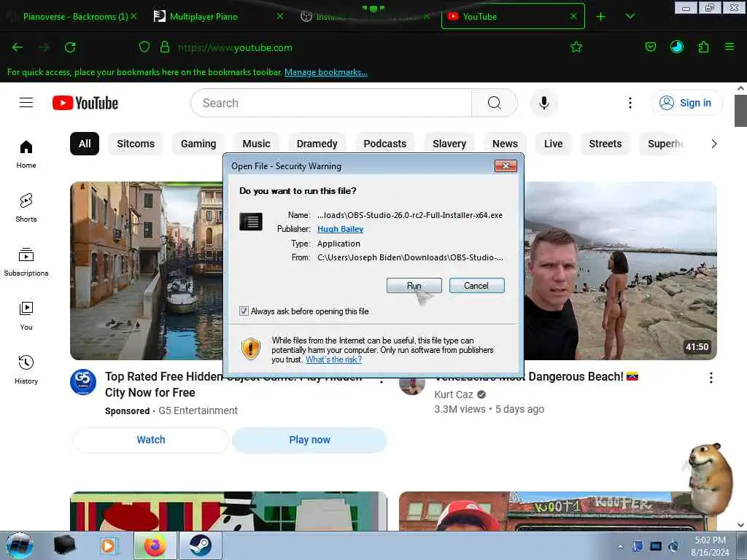This screenshot has width=747, height=560.
Task: Open Windows Start menu orb
Action: click(x=20, y=545)
